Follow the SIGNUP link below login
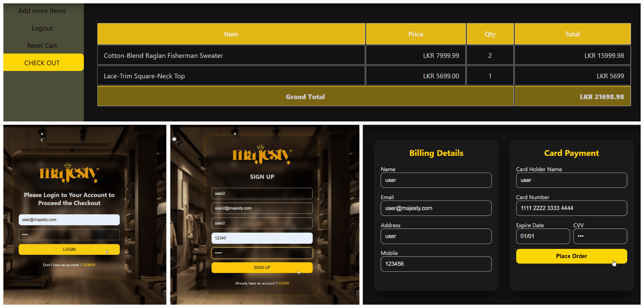Screen dimensions: 644x308 (89, 265)
